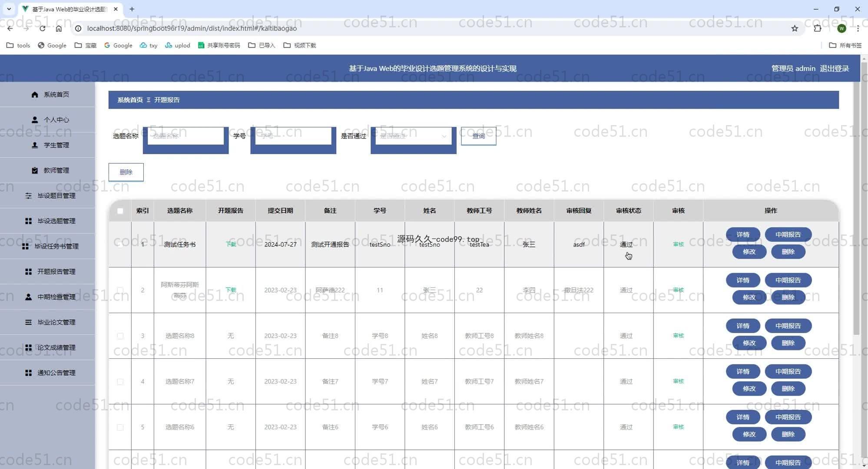Screen dimensions: 868x469
Task: Open the tab search dropdown arrow in Chrome
Action: pos(9,9)
